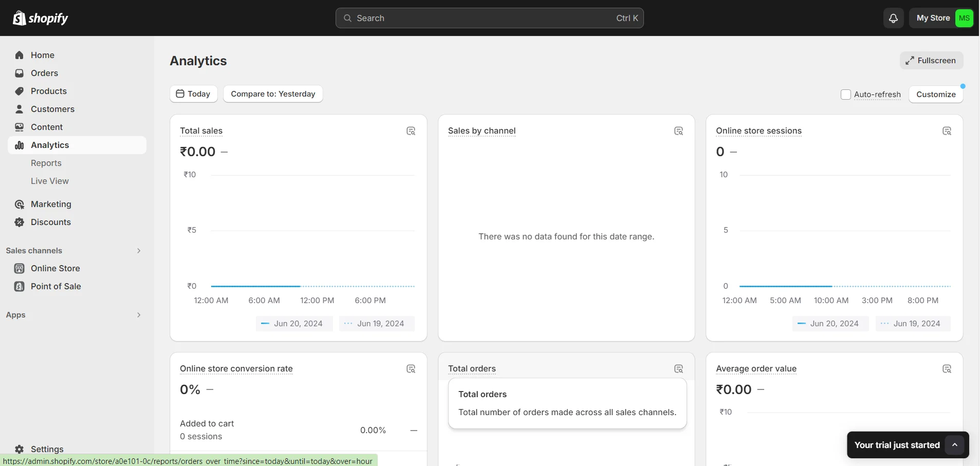This screenshot has width=980, height=466.
Task: Collapse the trial started notification
Action: pyautogui.click(x=955, y=445)
